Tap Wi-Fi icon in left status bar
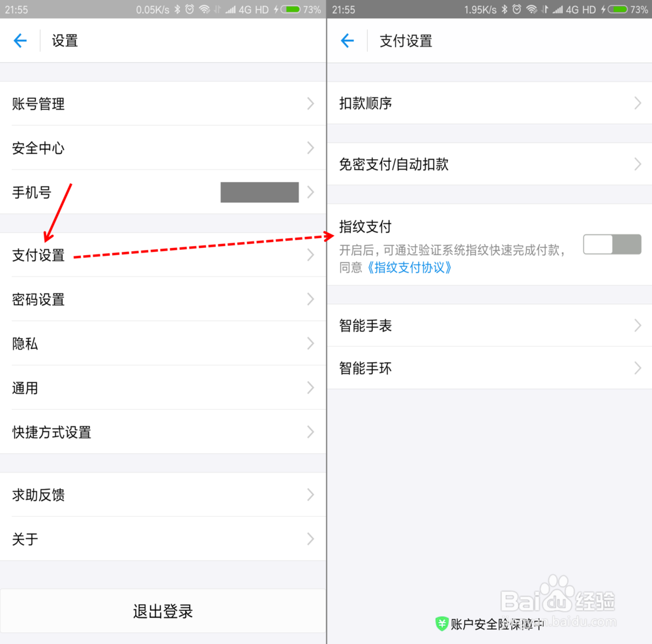This screenshot has height=644, width=652. click(204, 9)
